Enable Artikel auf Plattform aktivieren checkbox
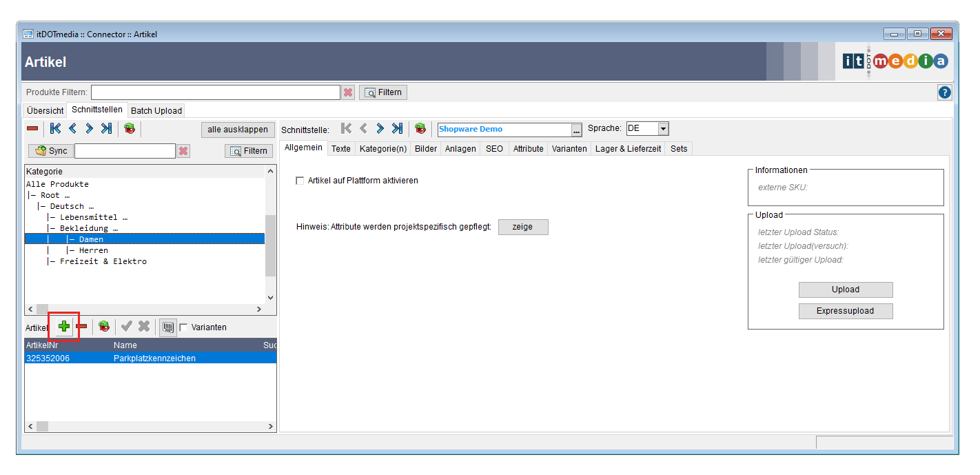980x475 pixels. [300, 181]
